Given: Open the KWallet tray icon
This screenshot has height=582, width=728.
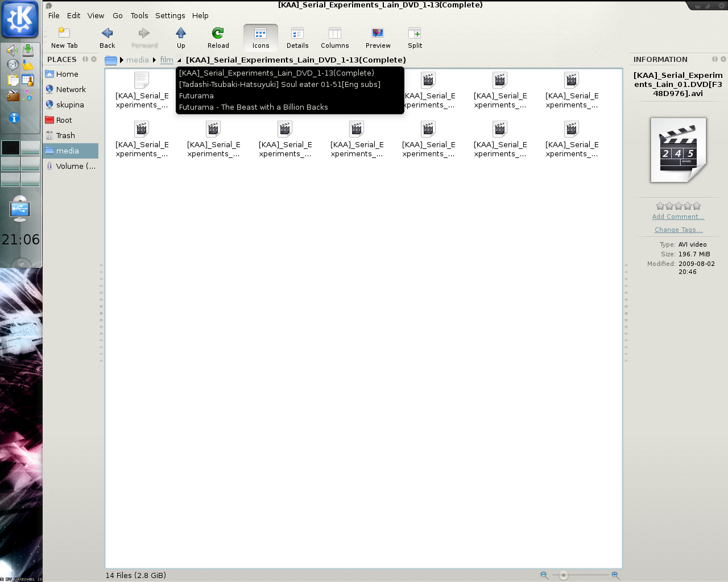Looking at the screenshot, I should [x=13, y=95].
